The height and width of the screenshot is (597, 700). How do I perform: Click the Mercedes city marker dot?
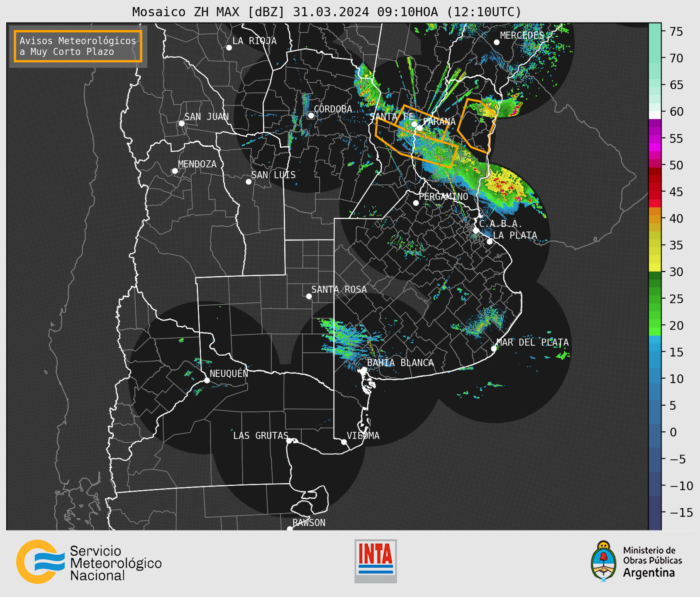point(497,42)
